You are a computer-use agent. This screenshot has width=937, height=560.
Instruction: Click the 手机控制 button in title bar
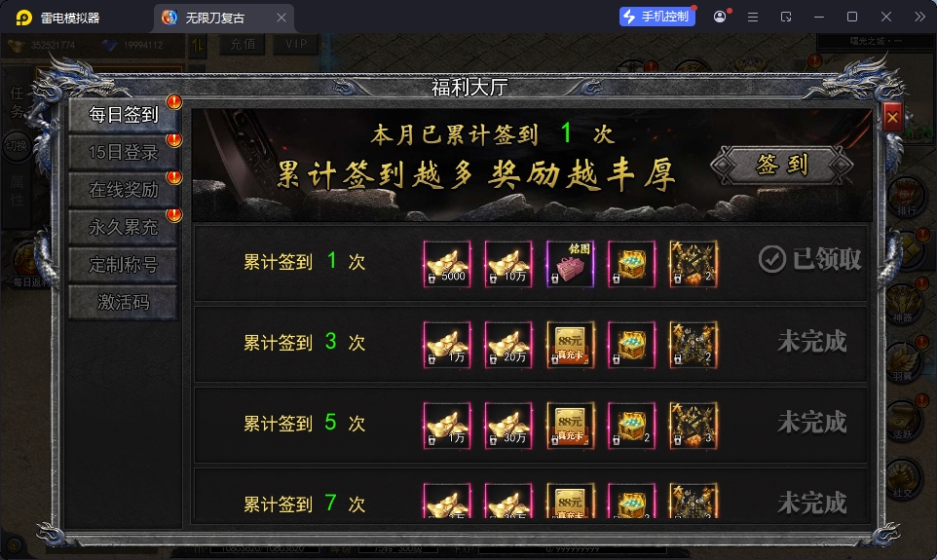[x=657, y=17]
